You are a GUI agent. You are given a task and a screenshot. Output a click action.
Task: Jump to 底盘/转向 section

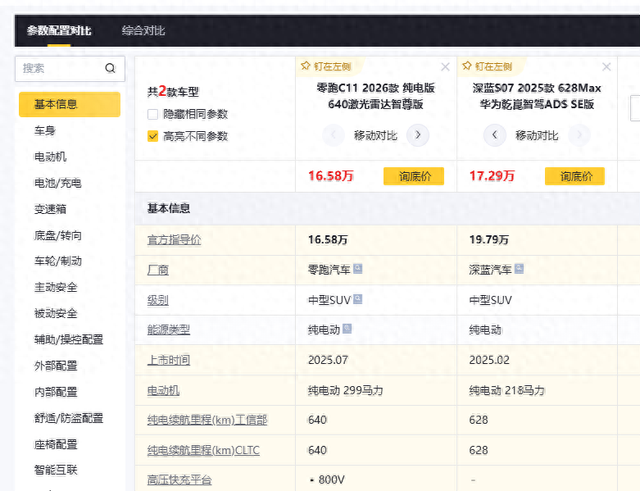click(58, 235)
